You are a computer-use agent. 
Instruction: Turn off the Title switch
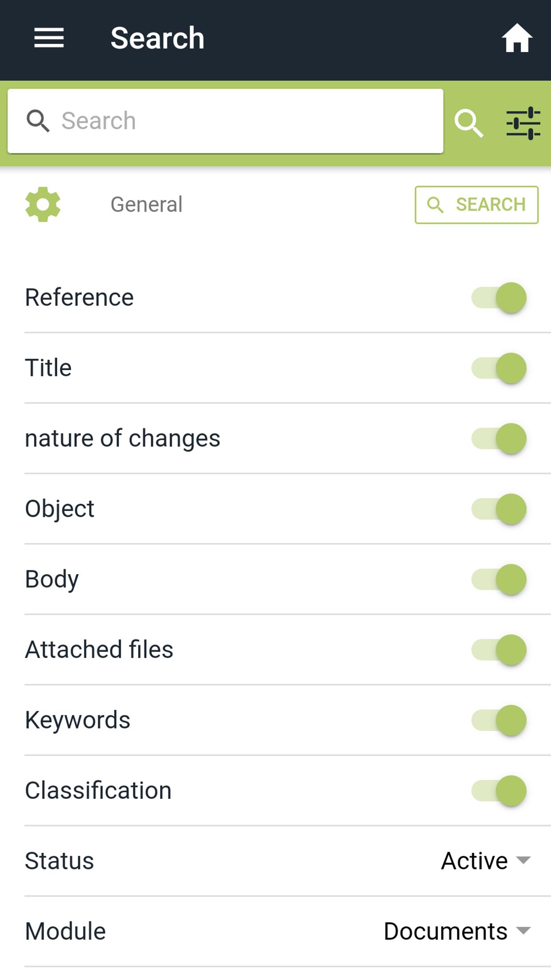[499, 368]
